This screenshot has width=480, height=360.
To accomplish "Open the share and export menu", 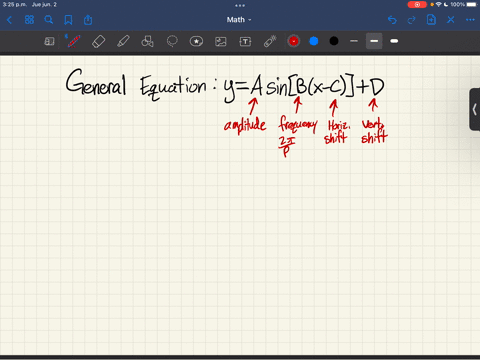I will click(x=88, y=20).
